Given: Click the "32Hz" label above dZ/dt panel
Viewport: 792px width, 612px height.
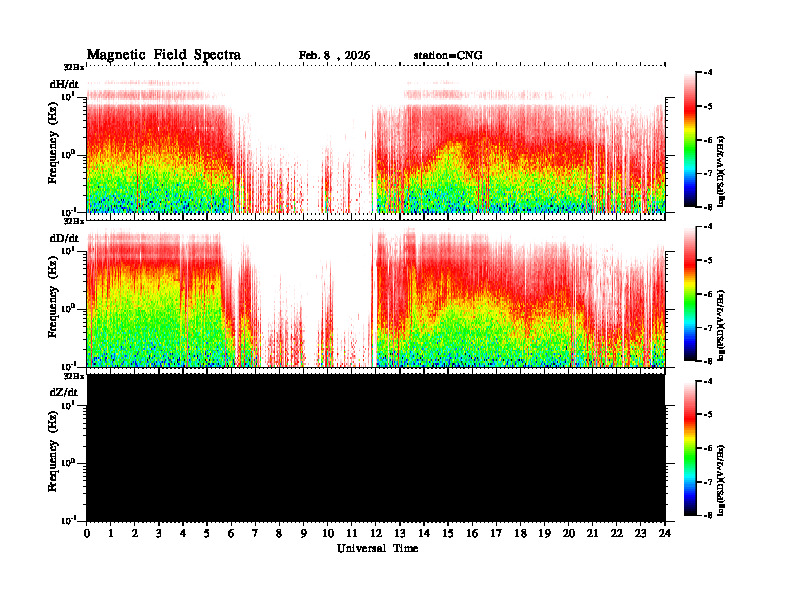Looking at the screenshot, I should (x=74, y=376).
